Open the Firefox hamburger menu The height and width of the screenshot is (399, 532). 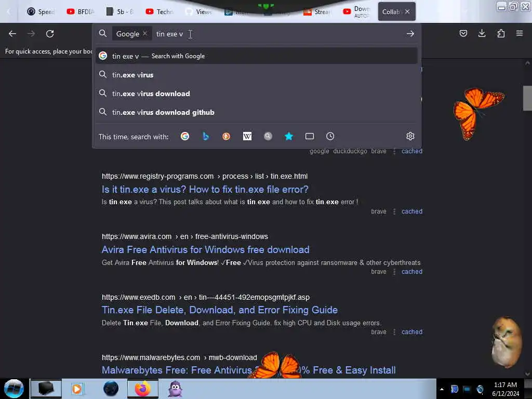coord(520,33)
